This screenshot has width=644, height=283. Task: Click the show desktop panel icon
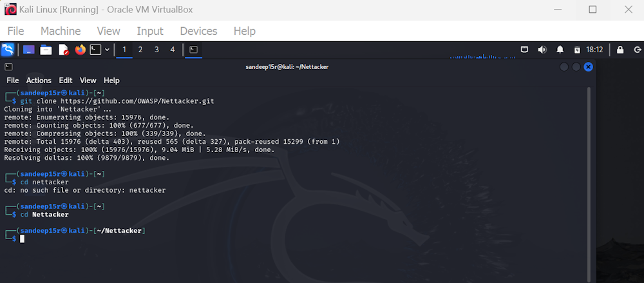[x=28, y=50]
